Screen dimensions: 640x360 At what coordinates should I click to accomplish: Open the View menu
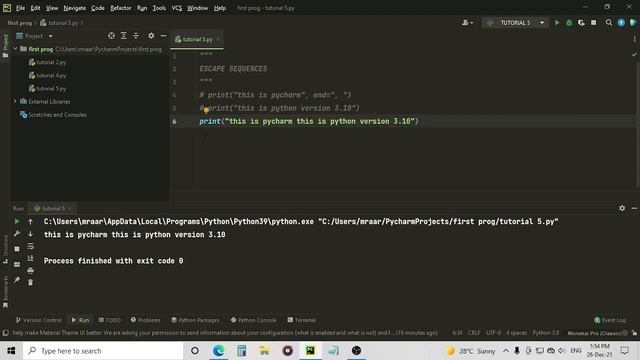[x=52, y=8]
